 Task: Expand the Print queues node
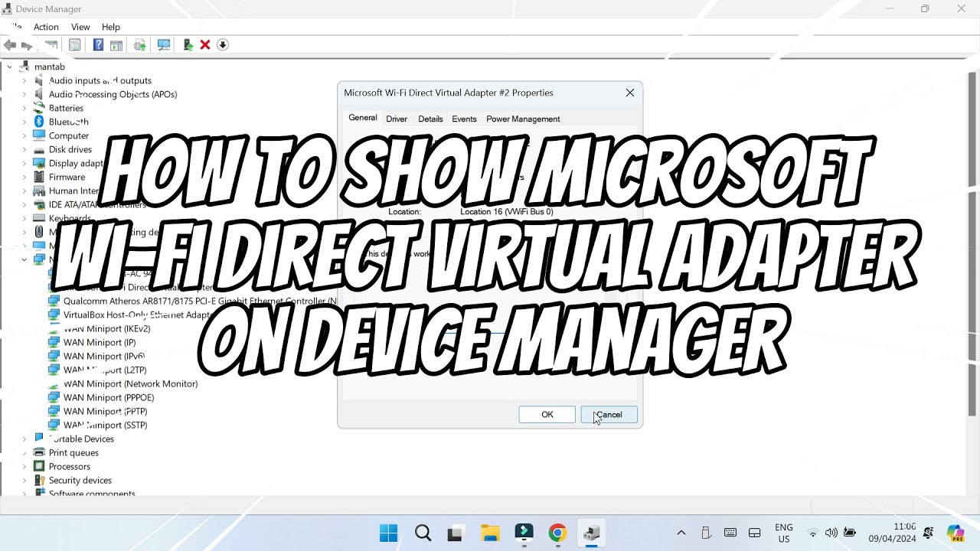24,452
